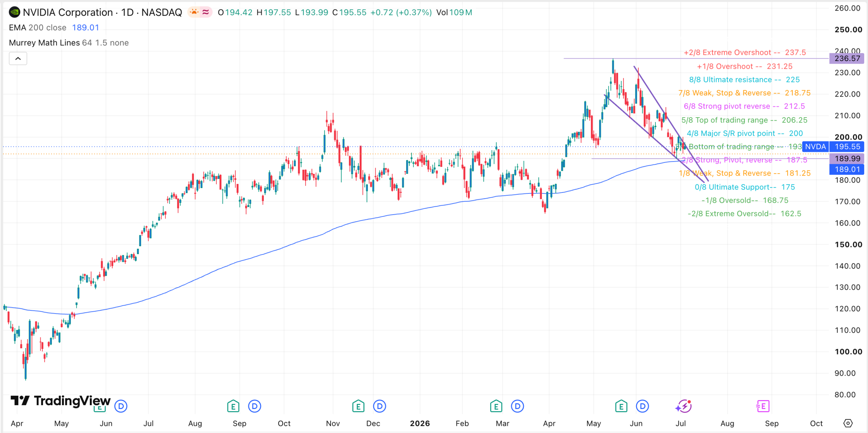Click the close value C 195.55
Viewport: 868px width, 433px height.
tap(349, 13)
